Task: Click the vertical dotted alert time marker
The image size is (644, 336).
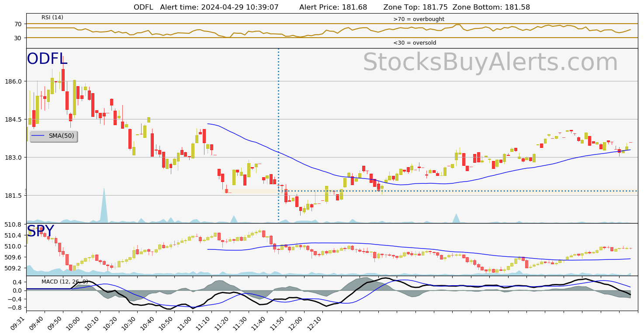Action: (278, 136)
